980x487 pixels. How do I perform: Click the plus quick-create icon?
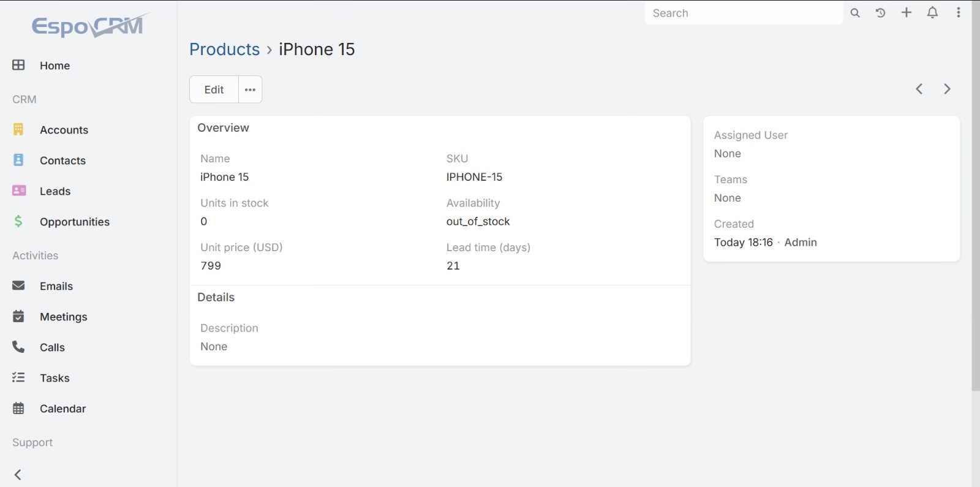click(907, 13)
